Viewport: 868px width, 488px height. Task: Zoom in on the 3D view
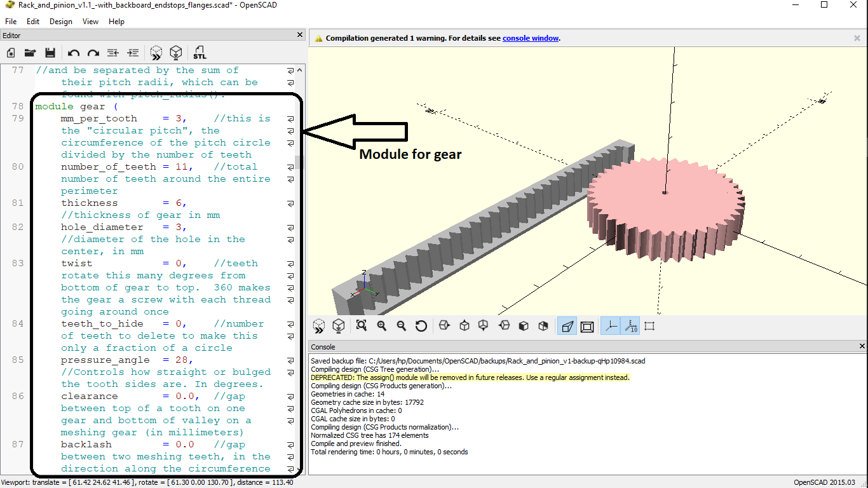382,326
